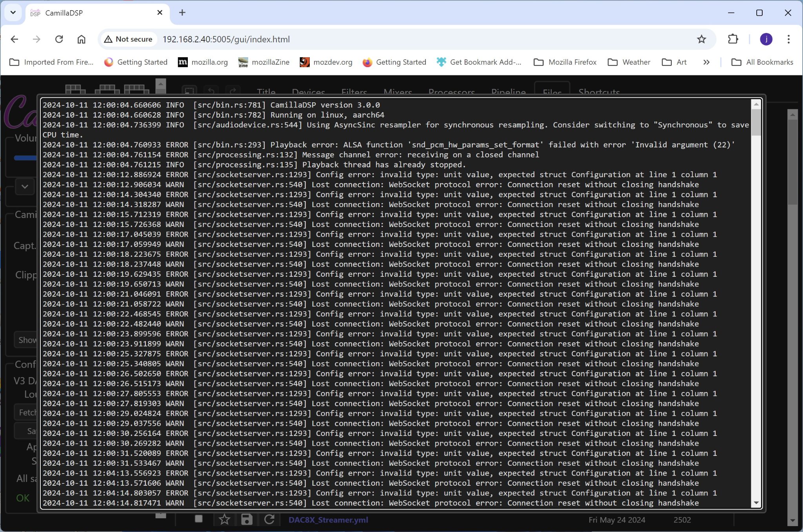Open the profile avatar j menu

766,39
